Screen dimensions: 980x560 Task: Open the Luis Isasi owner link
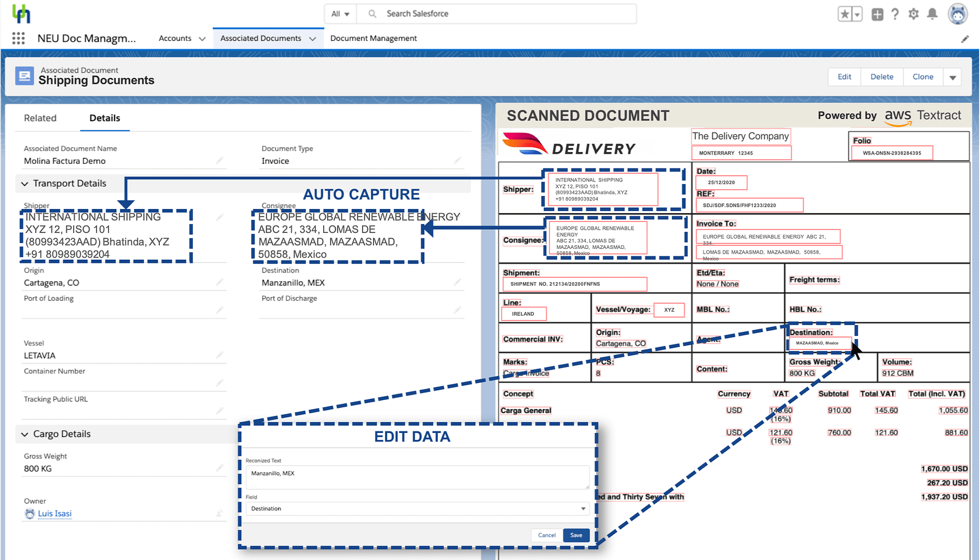pos(54,513)
